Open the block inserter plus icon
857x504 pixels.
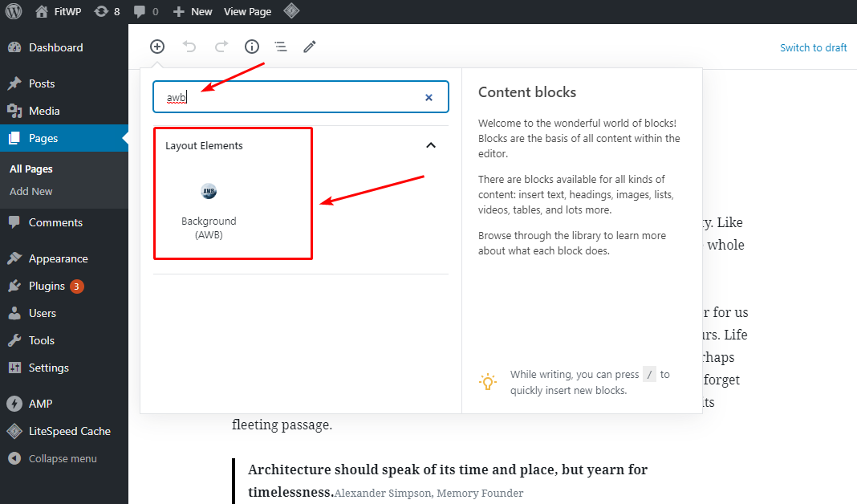click(x=156, y=47)
